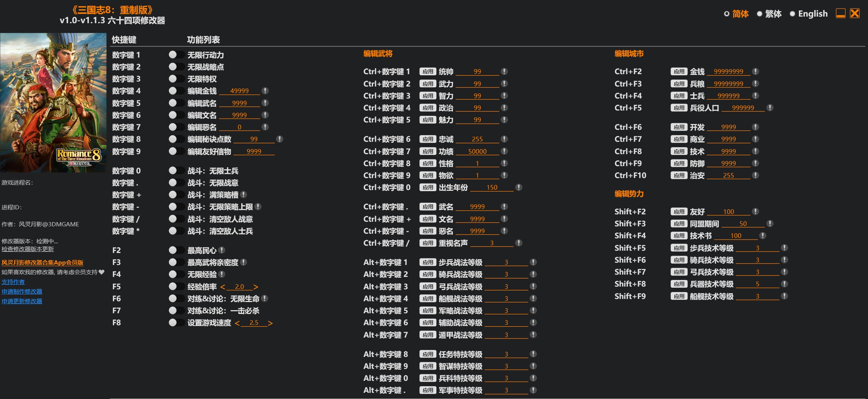Decrease 经验倍率 with left arrow
Viewport: 868px width, 399px height.
[223, 287]
